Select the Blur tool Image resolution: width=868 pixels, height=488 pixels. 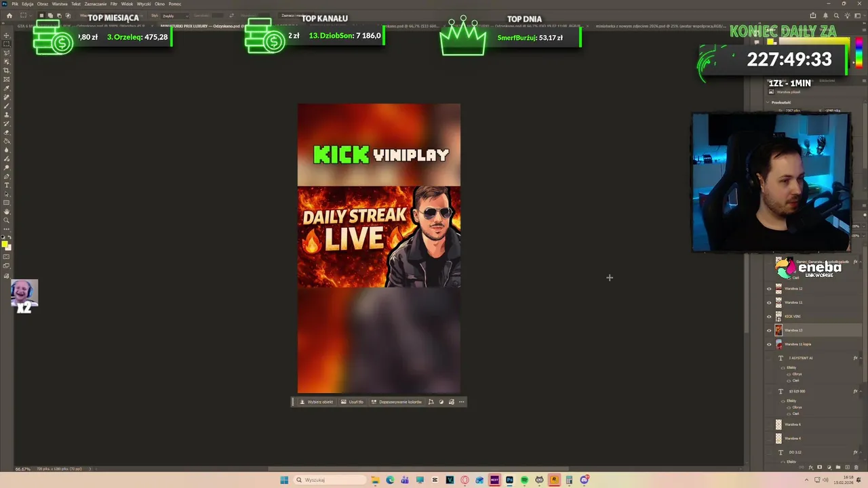tap(7, 150)
